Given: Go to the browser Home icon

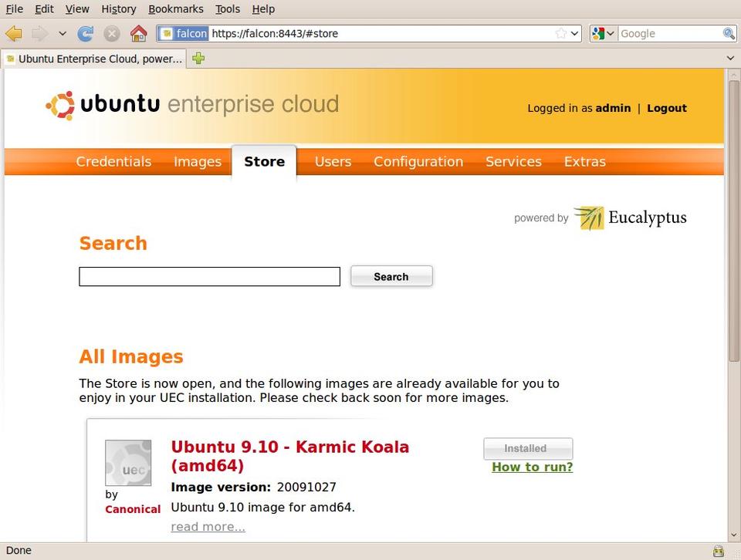Looking at the screenshot, I should click(x=138, y=33).
